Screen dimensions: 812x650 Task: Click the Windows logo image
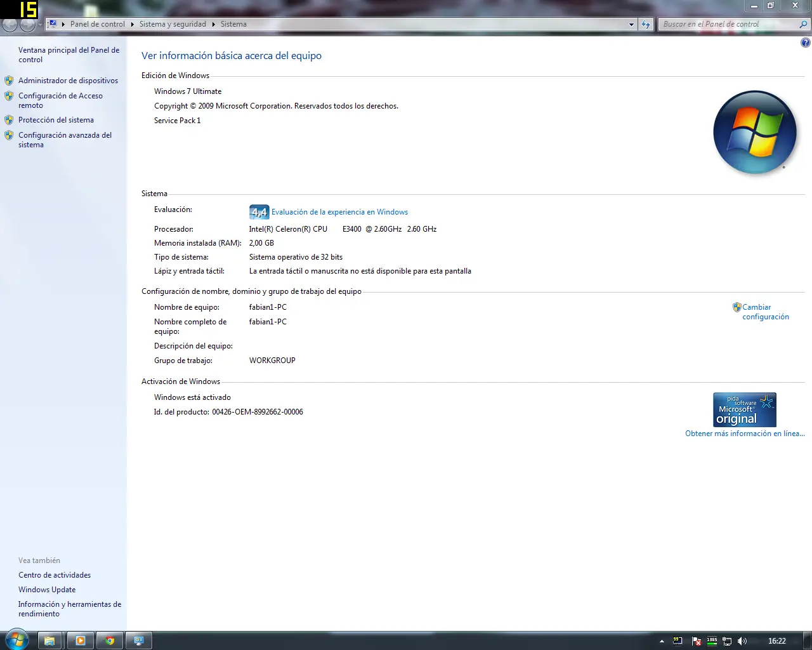coord(755,133)
